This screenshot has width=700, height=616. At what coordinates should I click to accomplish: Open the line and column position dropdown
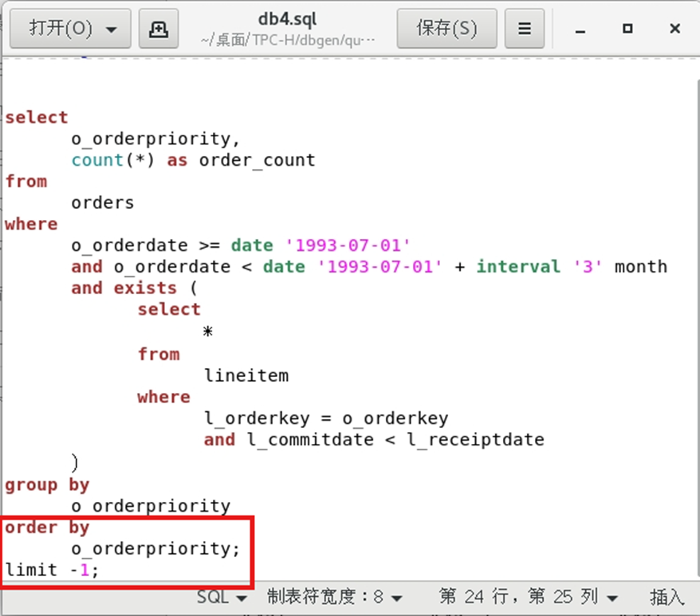tap(529, 597)
